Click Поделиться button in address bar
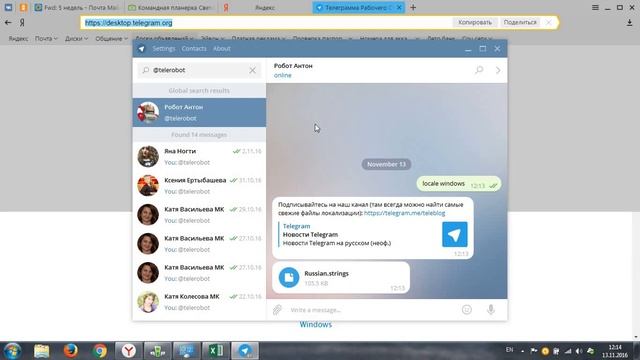This screenshot has height=360, width=640. 520,22
